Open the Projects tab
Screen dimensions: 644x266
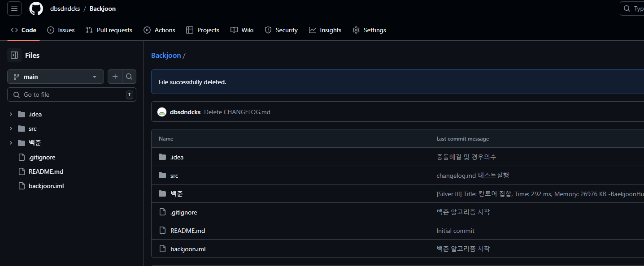tap(202, 30)
